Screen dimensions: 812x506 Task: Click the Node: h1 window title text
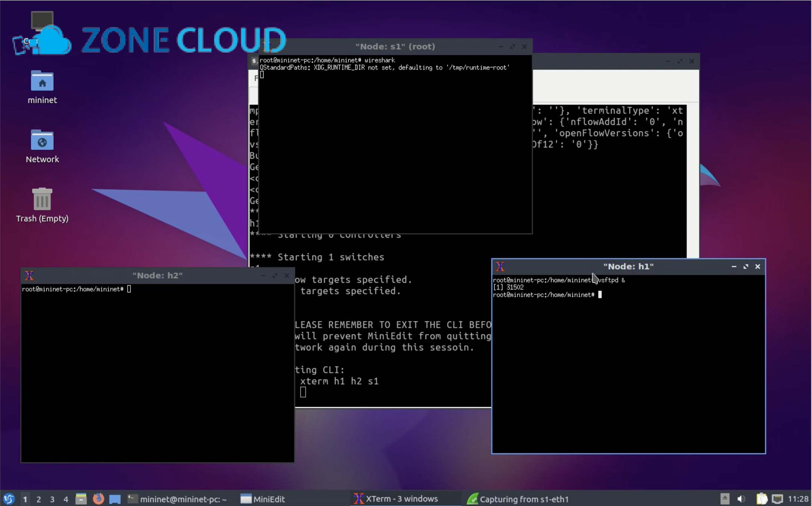point(628,267)
